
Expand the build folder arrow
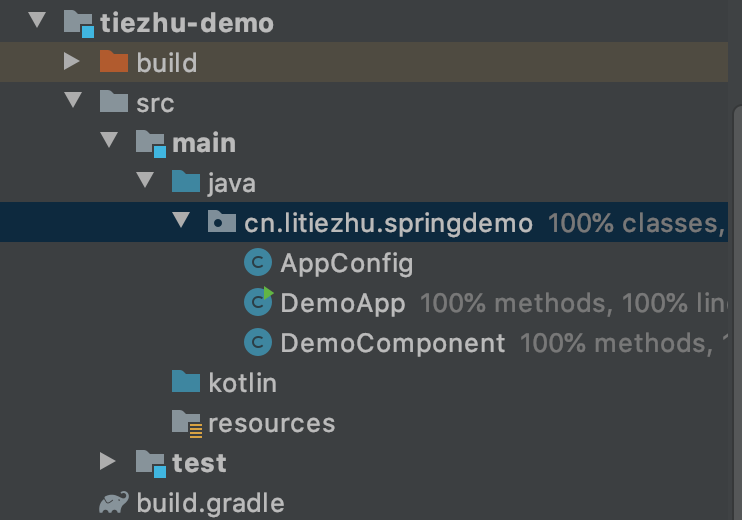(71, 63)
